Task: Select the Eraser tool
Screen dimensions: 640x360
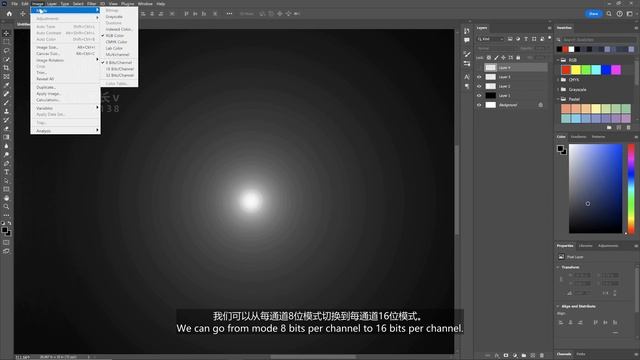Action: point(6,129)
